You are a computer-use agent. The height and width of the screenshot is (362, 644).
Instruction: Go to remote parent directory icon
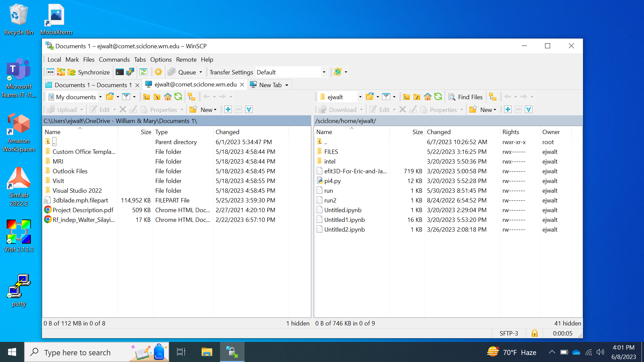click(406, 97)
